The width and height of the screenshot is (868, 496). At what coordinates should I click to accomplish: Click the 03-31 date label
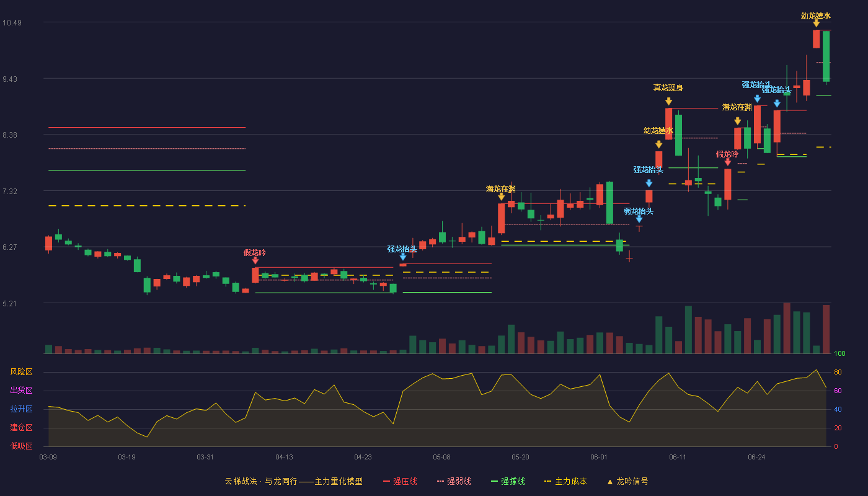point(205,457)
